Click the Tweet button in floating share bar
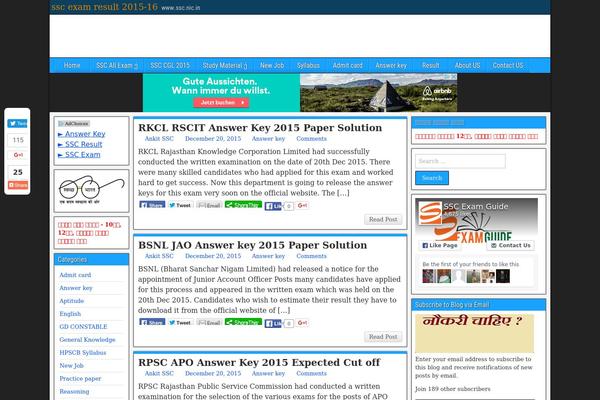Screen dimensions: 600x400 17,123
